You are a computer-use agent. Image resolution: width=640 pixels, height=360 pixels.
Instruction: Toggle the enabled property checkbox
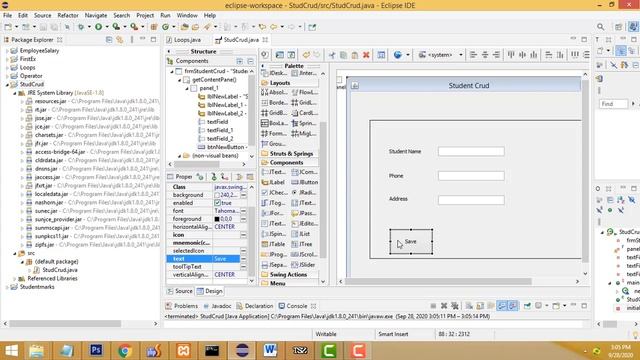tap(218, 203)
